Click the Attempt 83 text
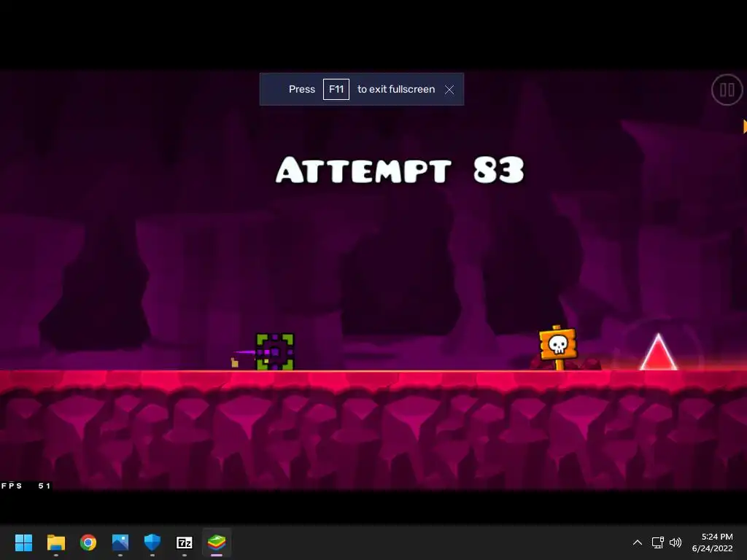Image resolution: width=747 pixels, height=560 pixels. click(400, 169)
